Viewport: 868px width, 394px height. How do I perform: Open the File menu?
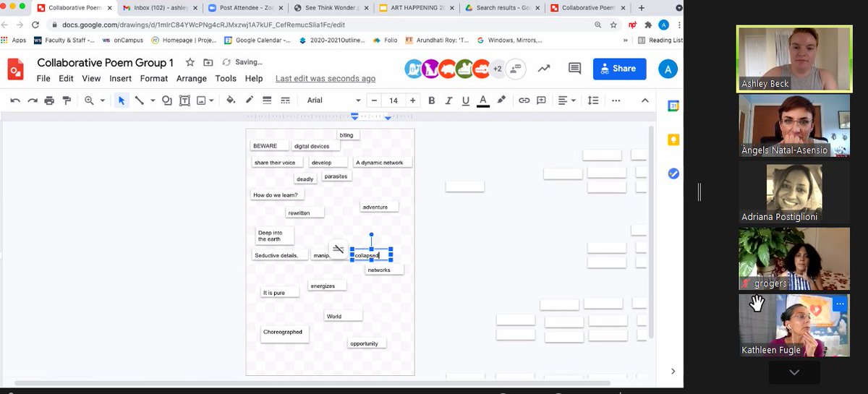pyautogui.click(x=43, y=78)
